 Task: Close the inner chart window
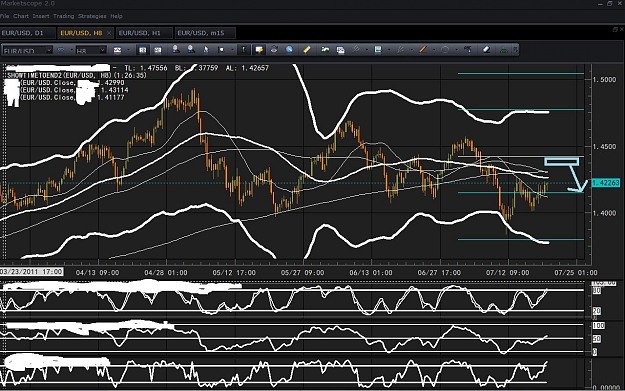[x=622, y=29]
